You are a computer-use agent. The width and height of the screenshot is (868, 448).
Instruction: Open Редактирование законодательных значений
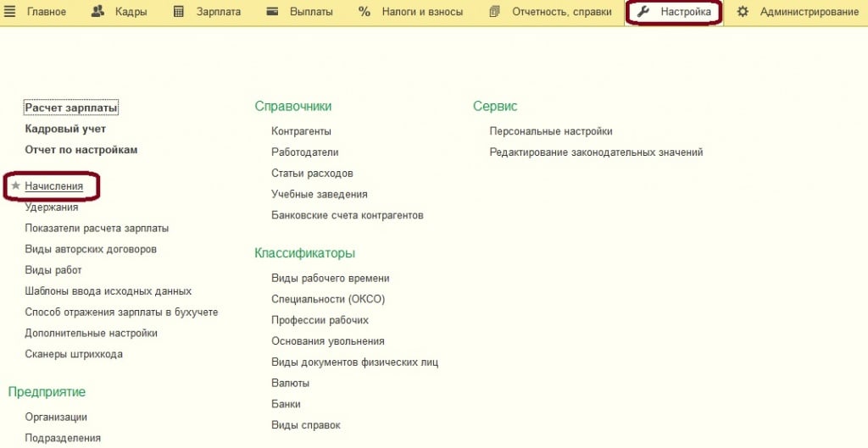pyautogui.click(x=596, y=152)
